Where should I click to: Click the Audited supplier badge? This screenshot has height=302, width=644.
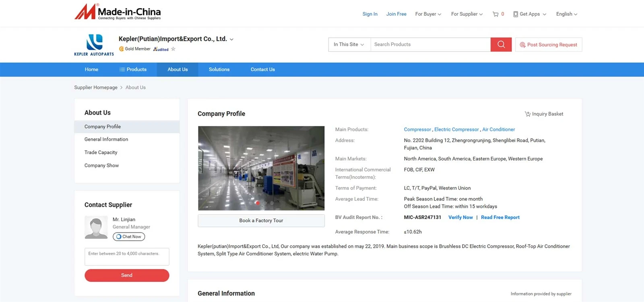pos(161,49)
